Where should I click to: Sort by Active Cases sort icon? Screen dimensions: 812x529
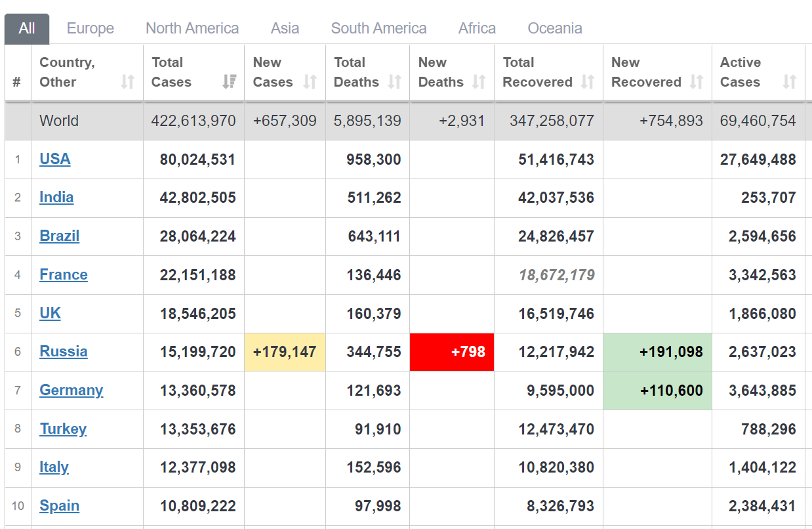click(x=790, y=81)
